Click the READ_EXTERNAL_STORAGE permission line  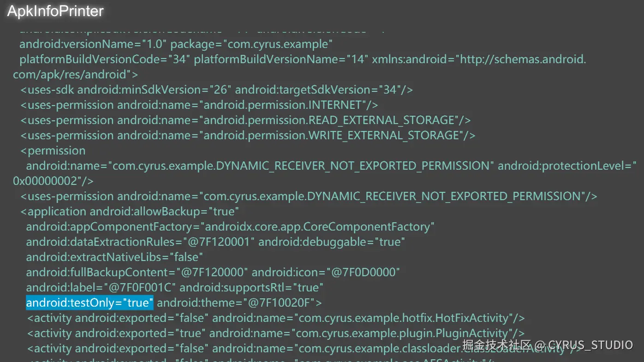coord(245,120)
